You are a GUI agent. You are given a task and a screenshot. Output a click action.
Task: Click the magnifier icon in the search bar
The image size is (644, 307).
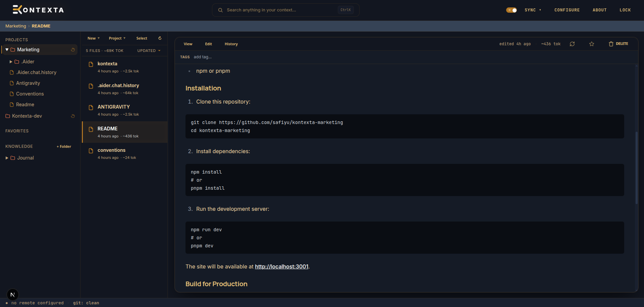coord(220,10)
